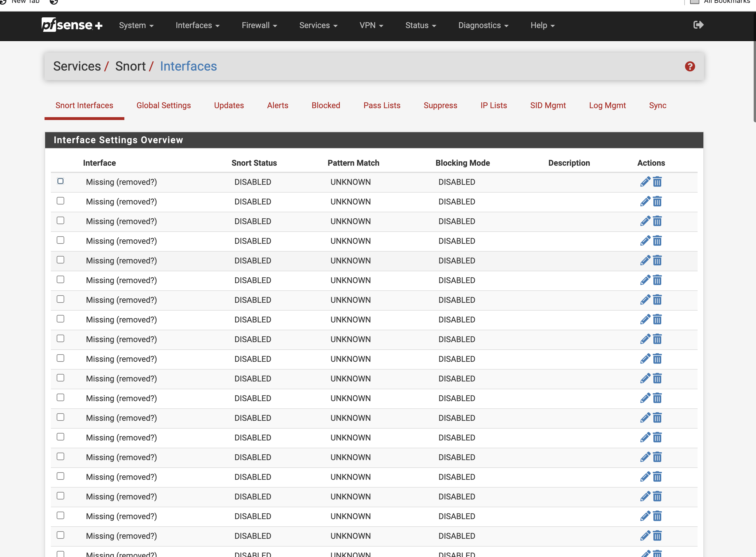This screenshot has width=756, height=557.
Task: Open the SID Mgmt tab
Action: 548,106
